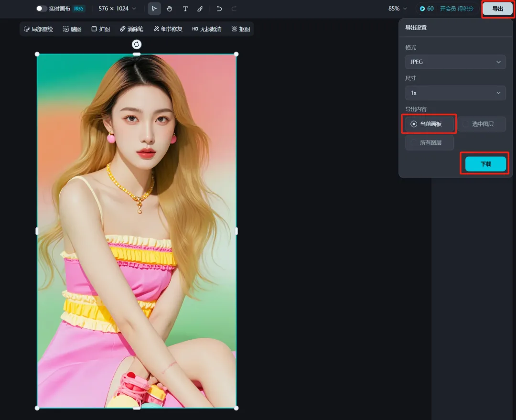
Task: Select the arrow pointer tool
Action: click(x=154, y=9)
